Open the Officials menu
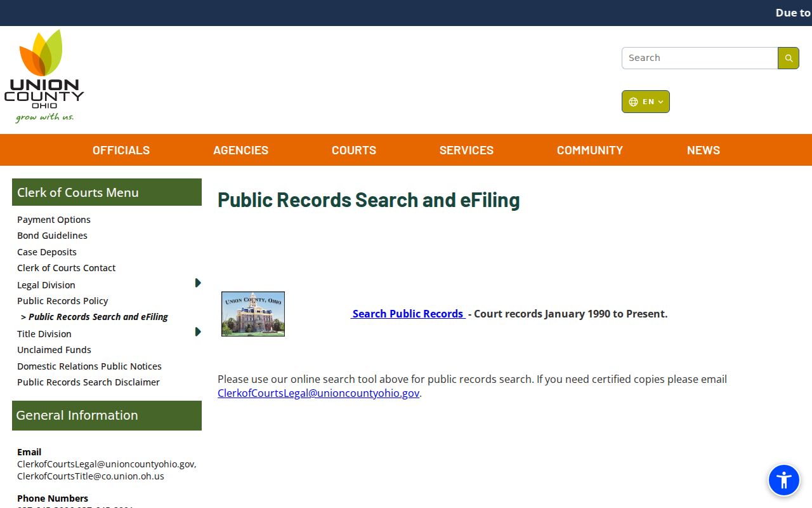812x508 pixels. [x=121, y=150]
